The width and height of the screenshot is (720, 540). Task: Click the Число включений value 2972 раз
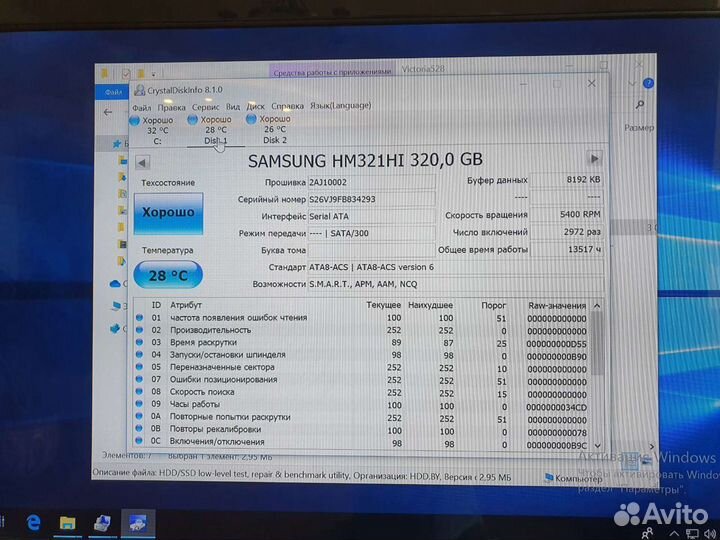pos(566,232)
